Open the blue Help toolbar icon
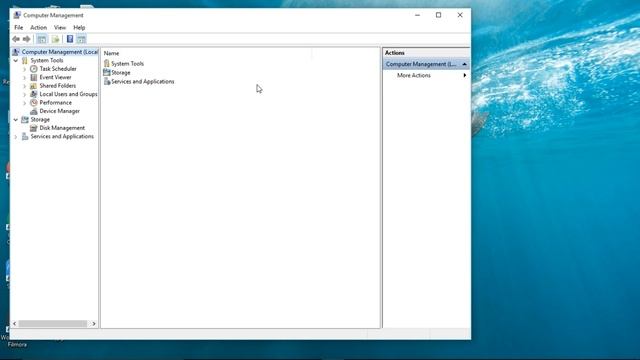Viewport: 640px width, 360px height. [70, 39]
